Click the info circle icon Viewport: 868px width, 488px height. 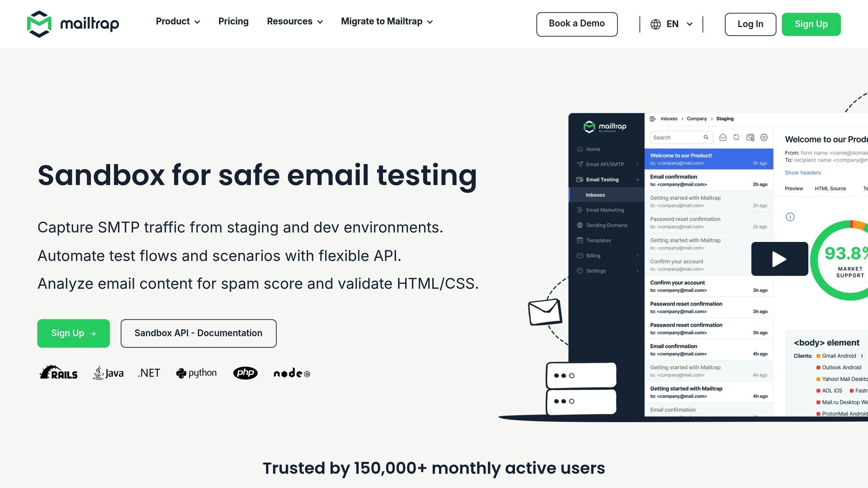click(x=790, y=217)
